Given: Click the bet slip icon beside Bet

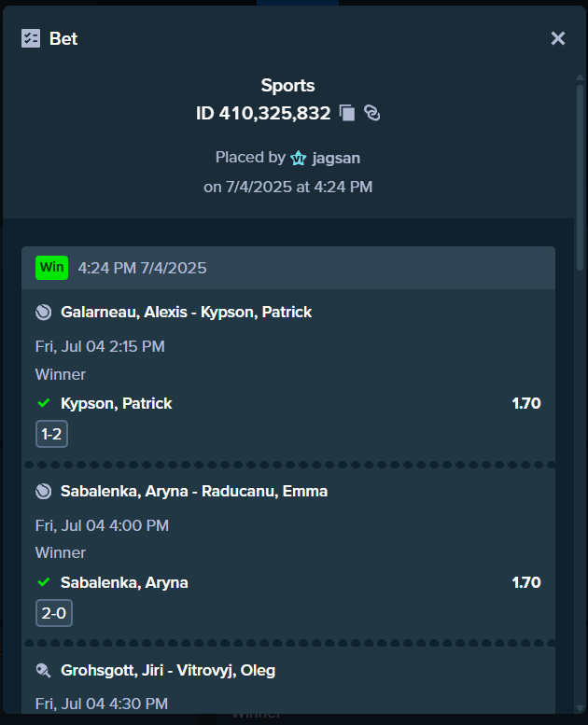Looking at the screenshot, I should tap(31, 38).
